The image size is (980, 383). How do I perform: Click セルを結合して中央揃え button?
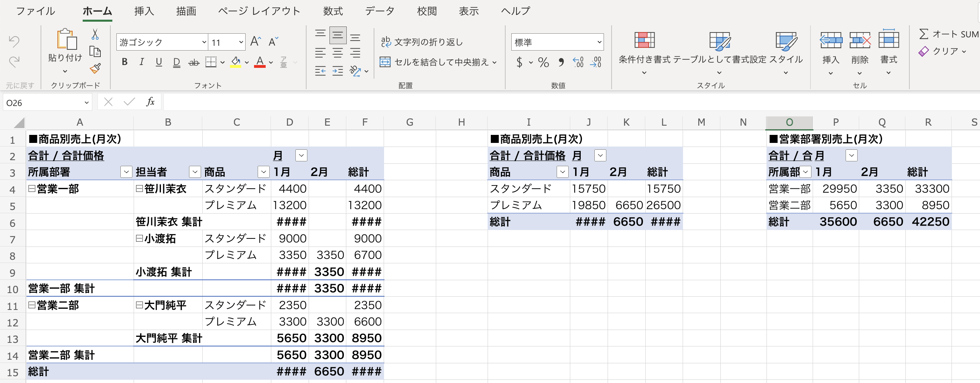(435, 62)
